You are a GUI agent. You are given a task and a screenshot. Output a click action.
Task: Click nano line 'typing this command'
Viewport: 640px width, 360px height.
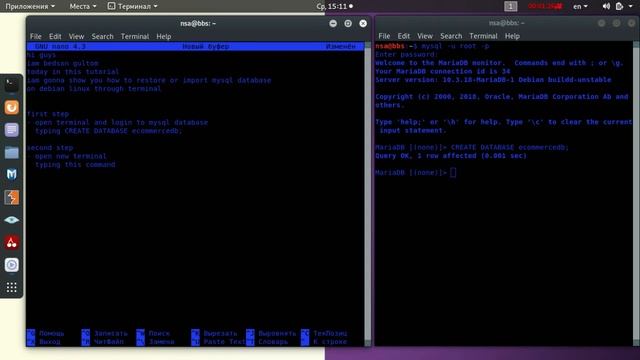75,164
